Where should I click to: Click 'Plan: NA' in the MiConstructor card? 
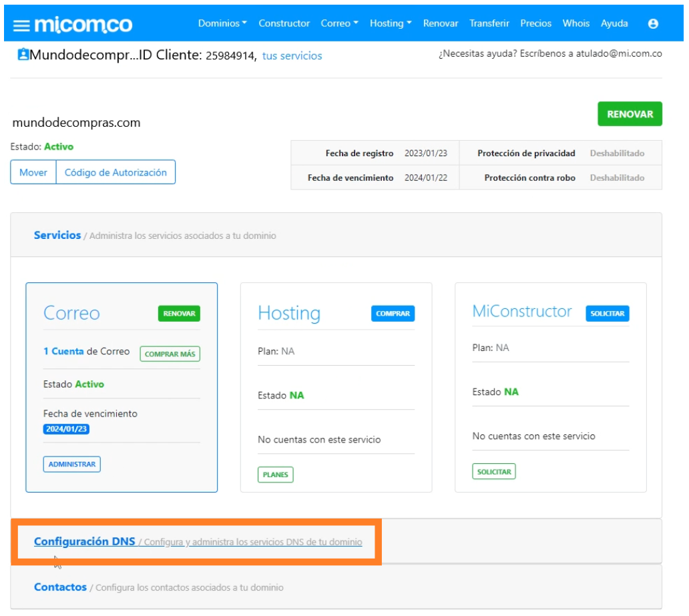pyautogui.click(x=491, y=348)
